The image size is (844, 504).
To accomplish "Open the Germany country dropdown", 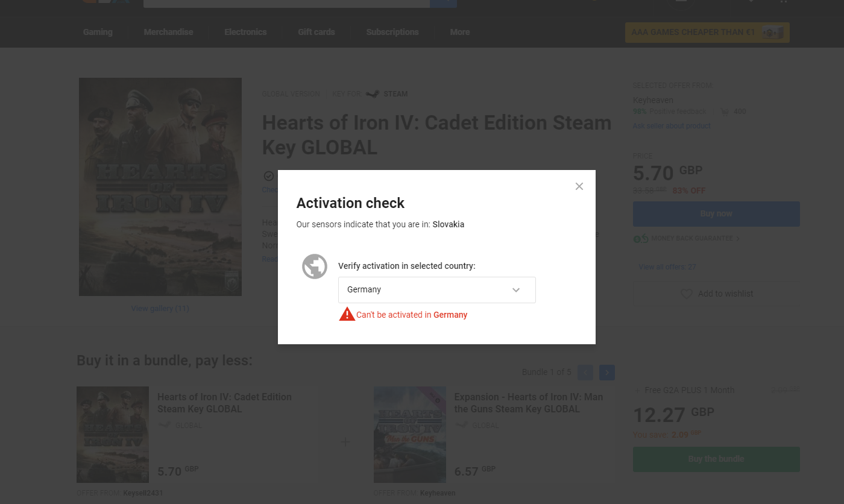I will [x=437, y=290].
